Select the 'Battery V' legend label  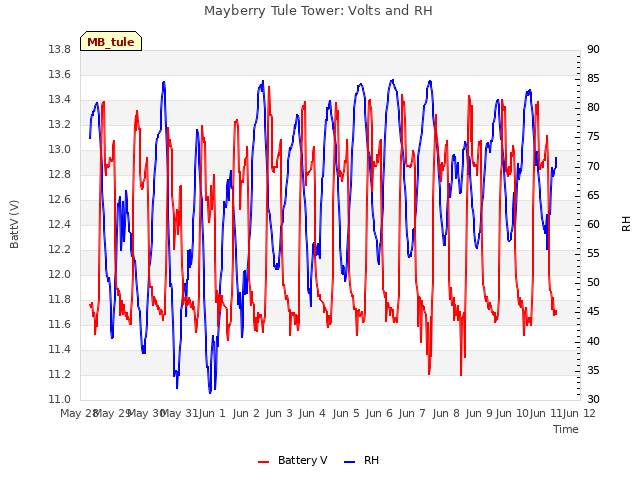[x=302, y=460]
